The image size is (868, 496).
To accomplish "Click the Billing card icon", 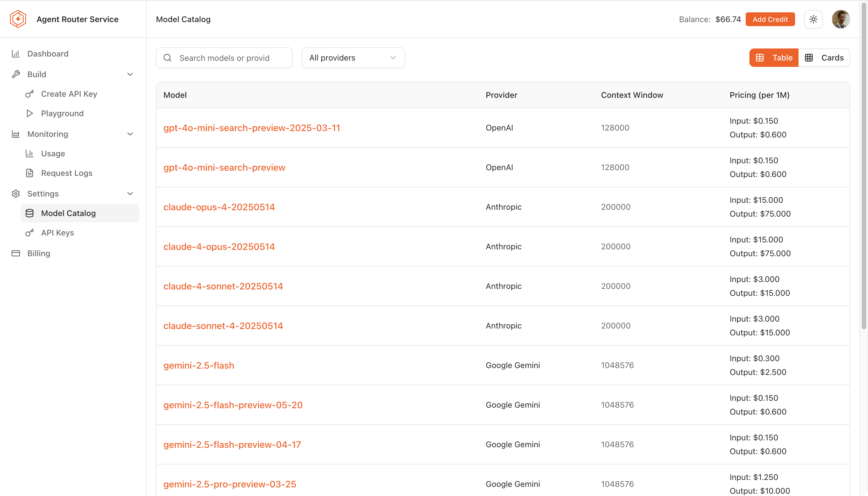I will coord(16,253).
